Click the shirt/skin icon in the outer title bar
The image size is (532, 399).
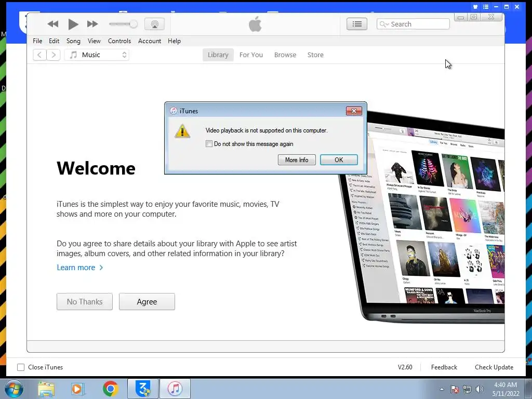[475, 7]
